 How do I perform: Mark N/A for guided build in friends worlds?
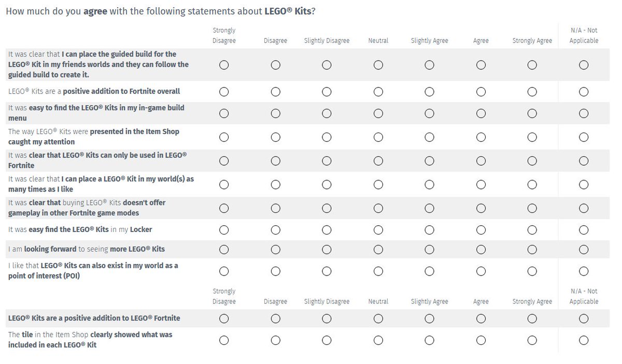(584, 65)
